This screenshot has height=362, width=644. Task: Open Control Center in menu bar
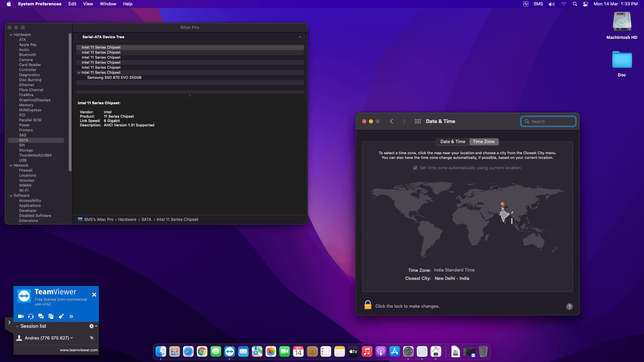tap(586, 4)
